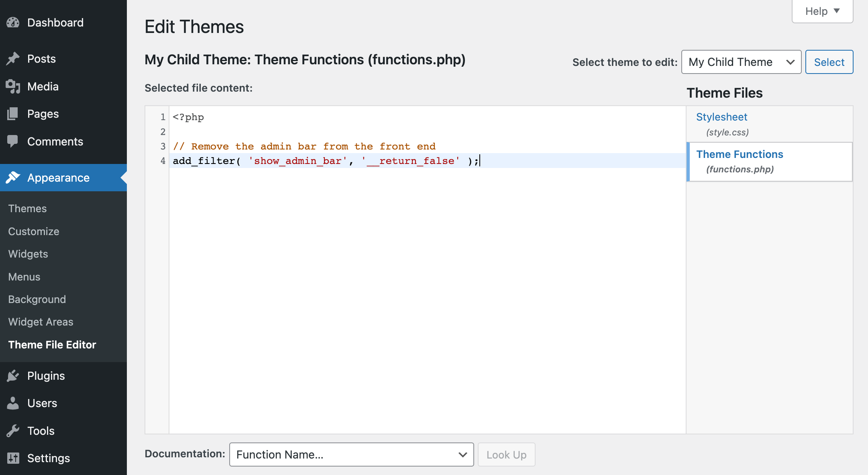The width and height of the screenshot is (868, 475).
Task: Open Themes under Appearance menu
Action: [27, 208]
